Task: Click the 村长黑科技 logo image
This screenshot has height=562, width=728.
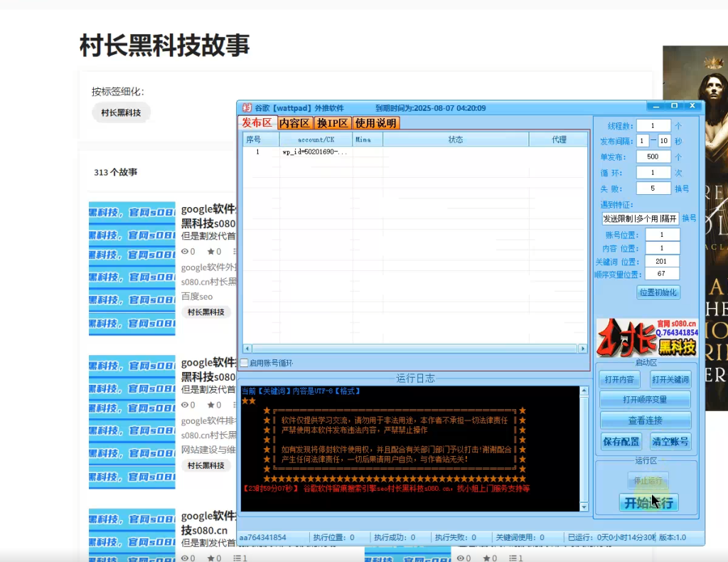Action: pyautogui.click(x=646, y=336)
